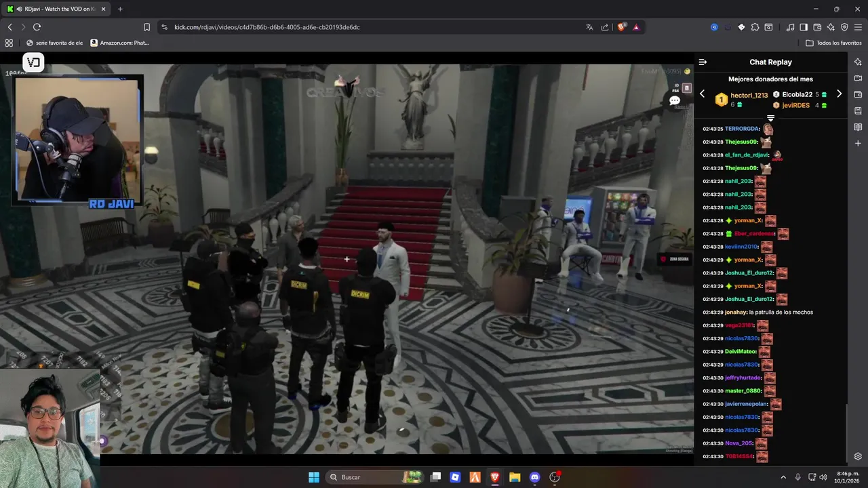Open the Brave main hamburger menu
The width and height of the screenshot is (868, 488).
click(x=858, y=27)
